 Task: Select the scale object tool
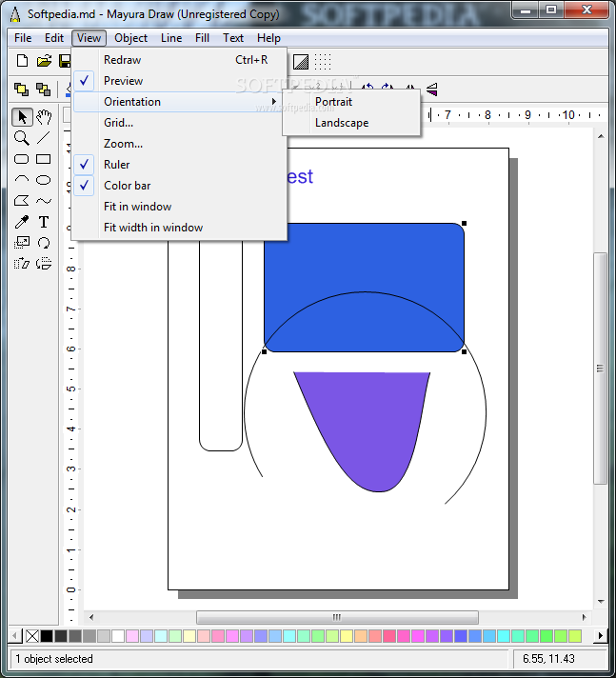point(22,243)
